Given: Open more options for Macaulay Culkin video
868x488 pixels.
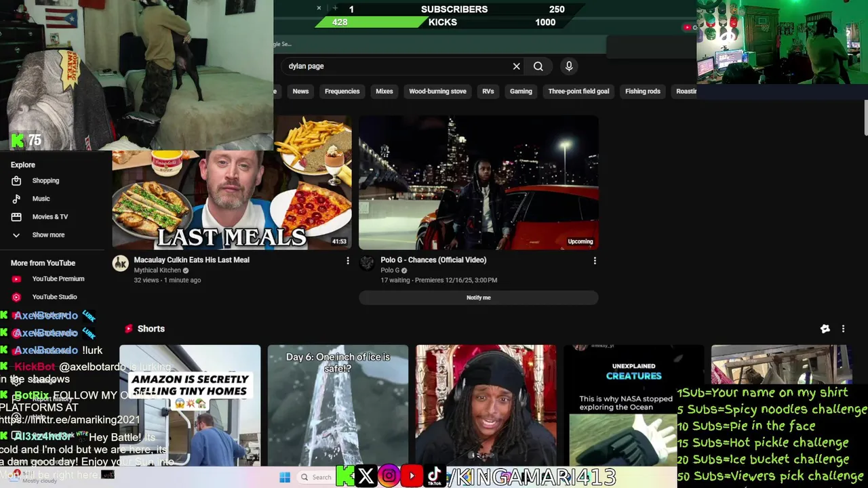Looking at the screenshot, I should pos(348,261).
